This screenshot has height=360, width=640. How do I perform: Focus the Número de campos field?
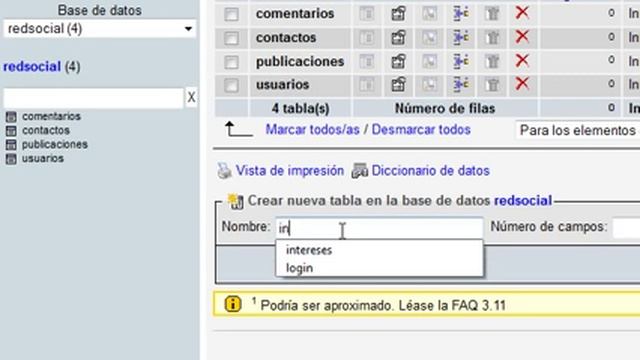627,228
